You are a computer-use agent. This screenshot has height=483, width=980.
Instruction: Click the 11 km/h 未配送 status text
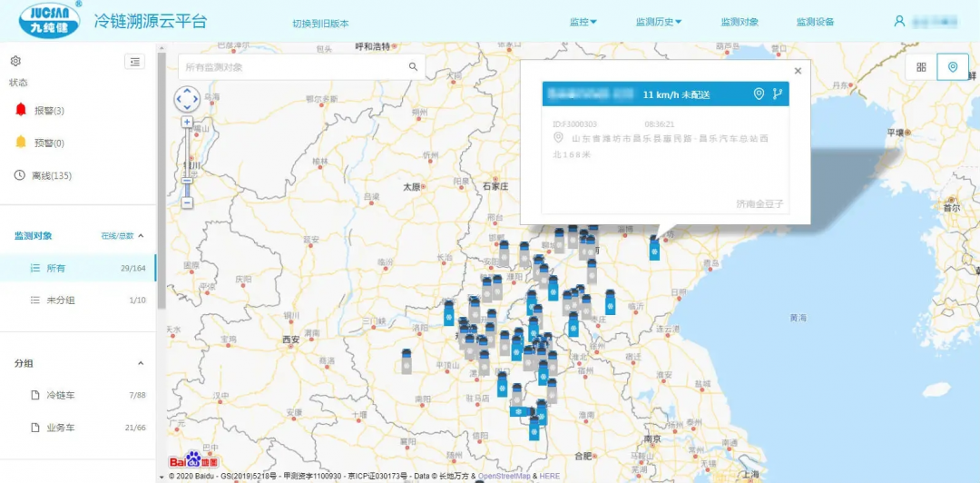pyautogui.click(x=677, y=94)
